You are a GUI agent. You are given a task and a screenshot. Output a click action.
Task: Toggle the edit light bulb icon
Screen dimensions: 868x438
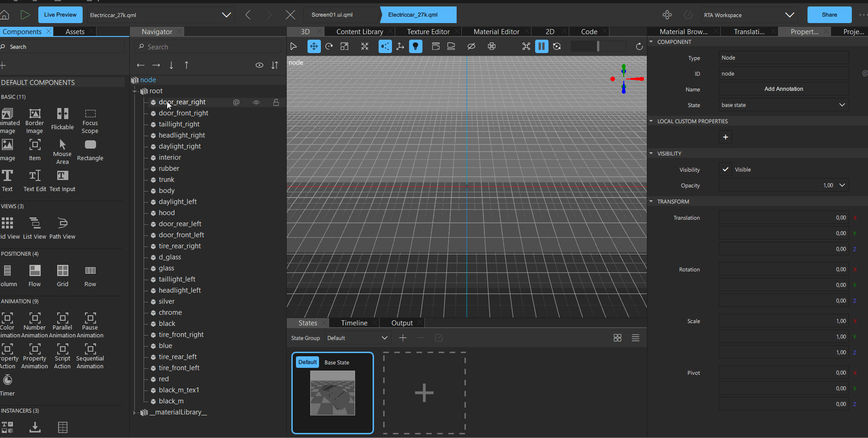pos(416,46)
